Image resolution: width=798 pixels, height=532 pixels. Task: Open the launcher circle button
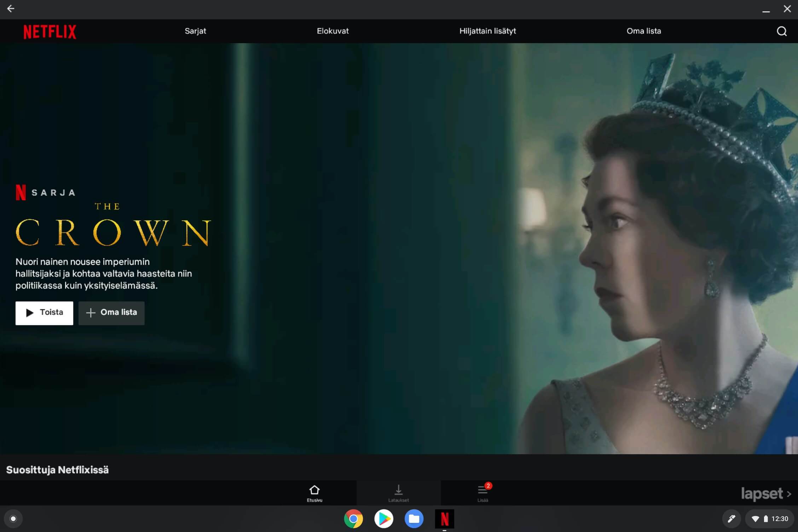pyautogui.click(x=13, y=519)
